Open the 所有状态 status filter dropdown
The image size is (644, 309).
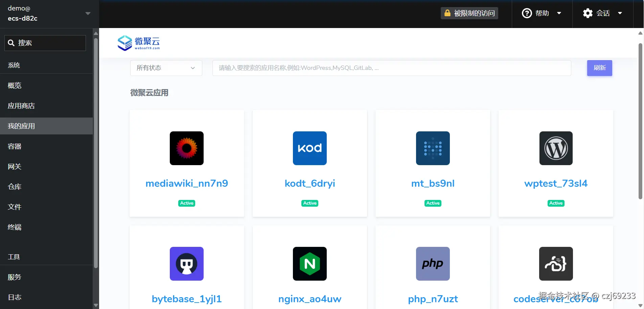point(166,68)
